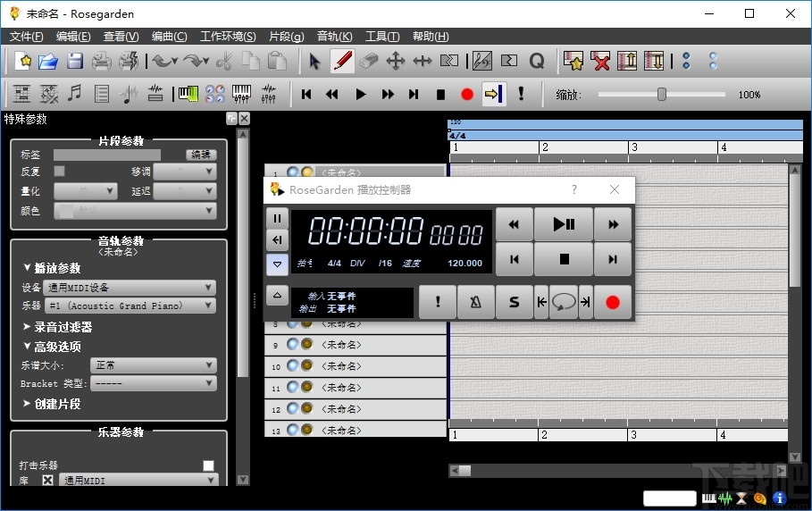
Task: Enable the 打击乐器 percussion checkbox
Action: [x=208, y=465]
